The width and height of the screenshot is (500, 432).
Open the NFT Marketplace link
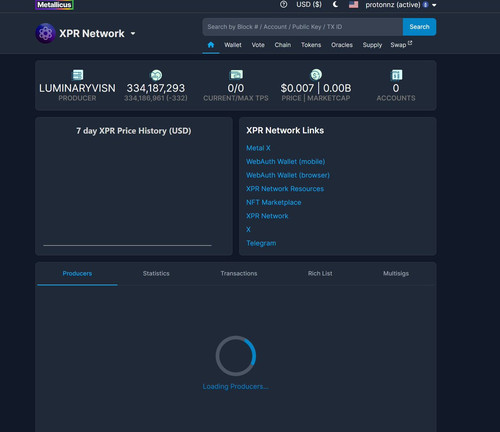[274, 202]
